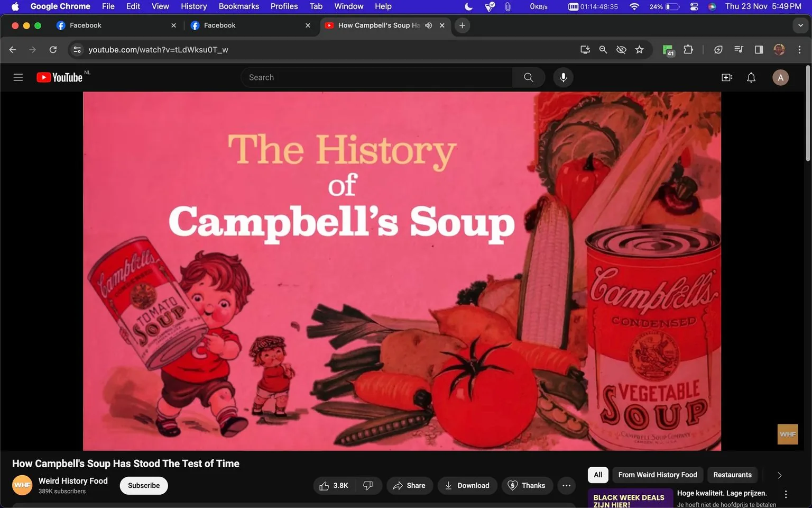Mute the video tab's speaker icon
The width and height of the screenshot is (812, 508).
pos(428,25)
